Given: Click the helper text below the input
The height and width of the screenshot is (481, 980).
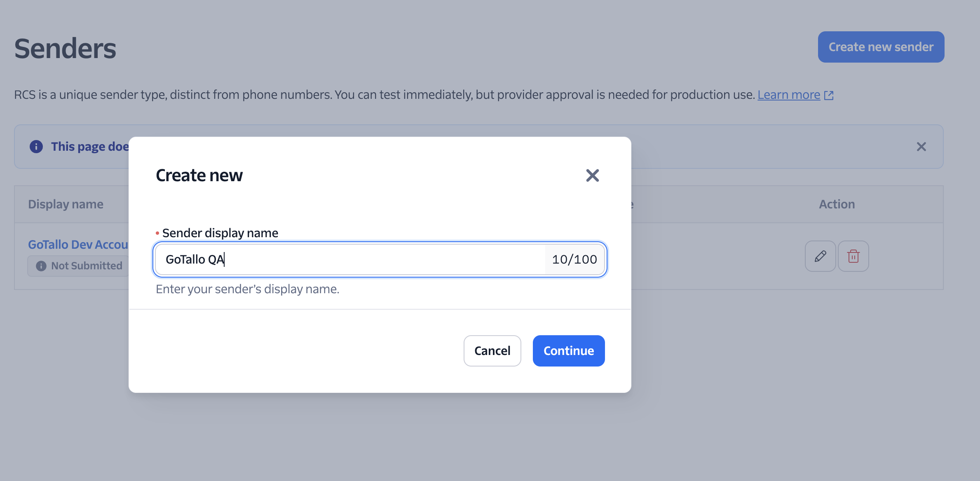Looking at the screenshot, I should [247, 289].
